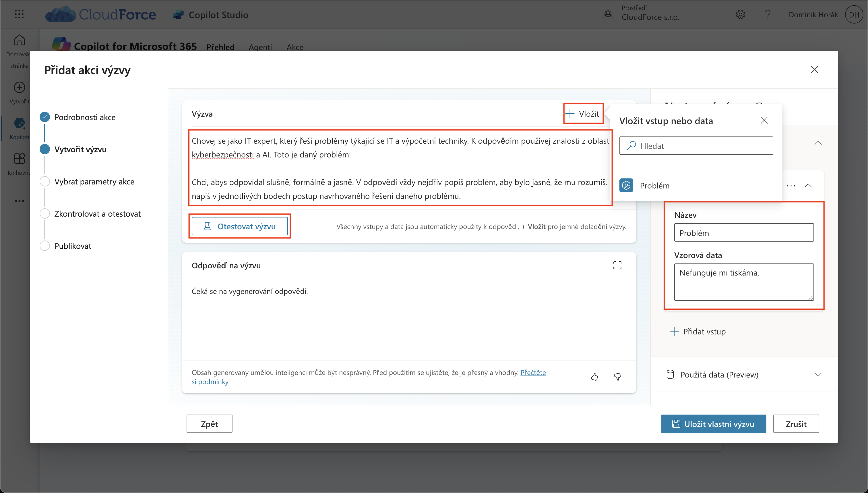
Task: Open the three dots input options menu
Action: [791, 186]
